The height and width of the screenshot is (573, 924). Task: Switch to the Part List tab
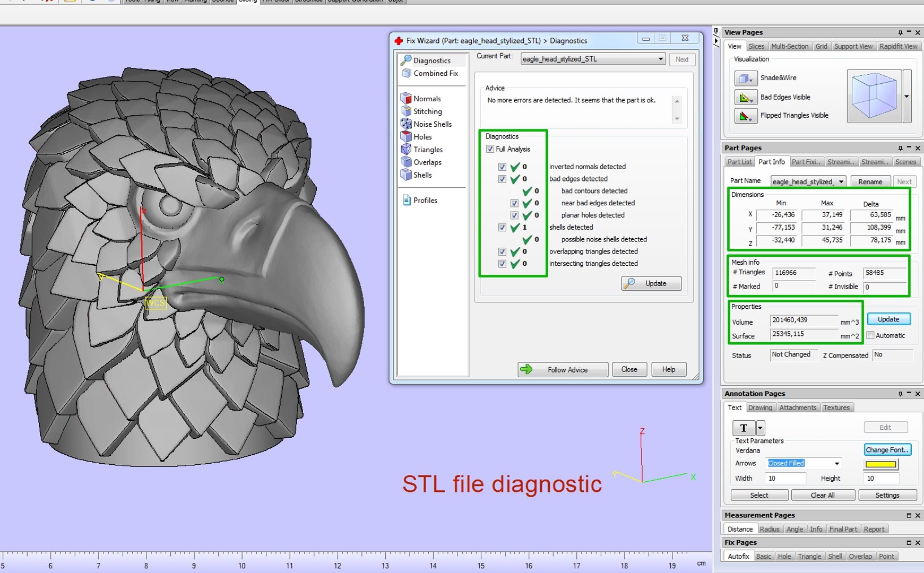pyautogui.click(x=739, y=162)
